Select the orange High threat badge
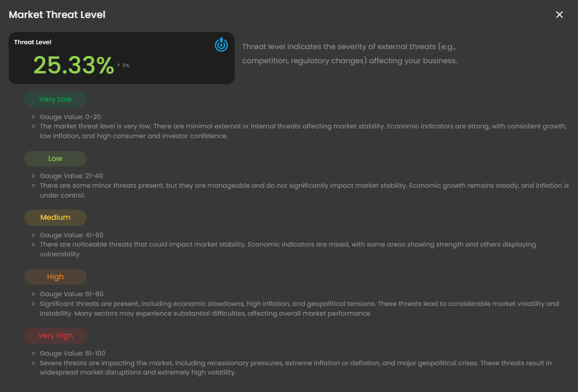This screenshot has height=392, width=578. (55, 277)
